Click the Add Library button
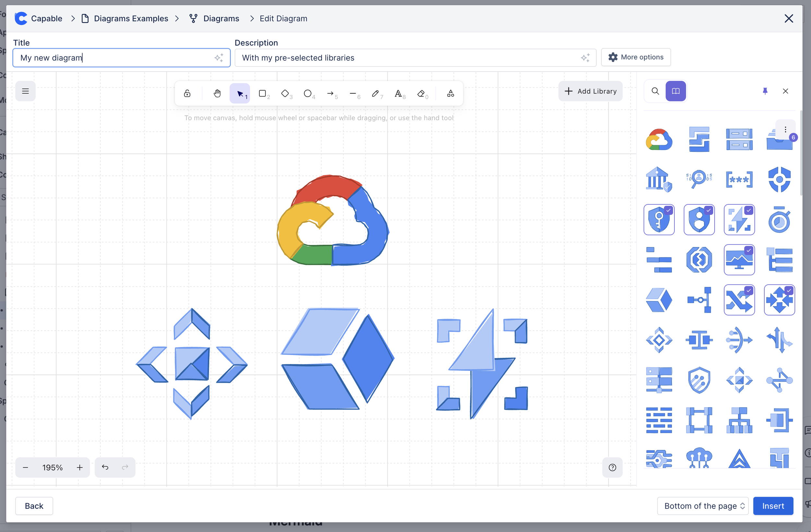Viewport: 811px width, 532px height. coord(590,91)
